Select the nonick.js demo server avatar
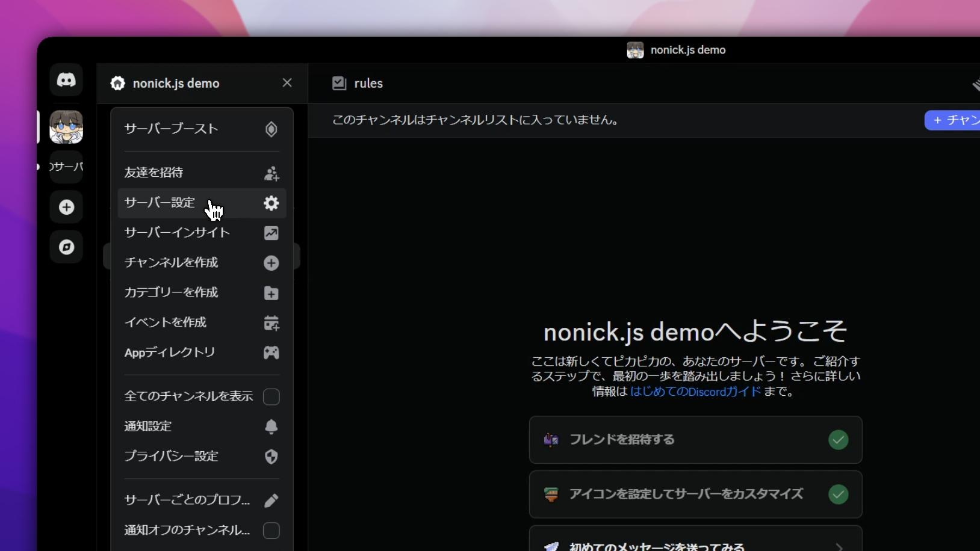This screenshot has height=551, width=980. 66,127
